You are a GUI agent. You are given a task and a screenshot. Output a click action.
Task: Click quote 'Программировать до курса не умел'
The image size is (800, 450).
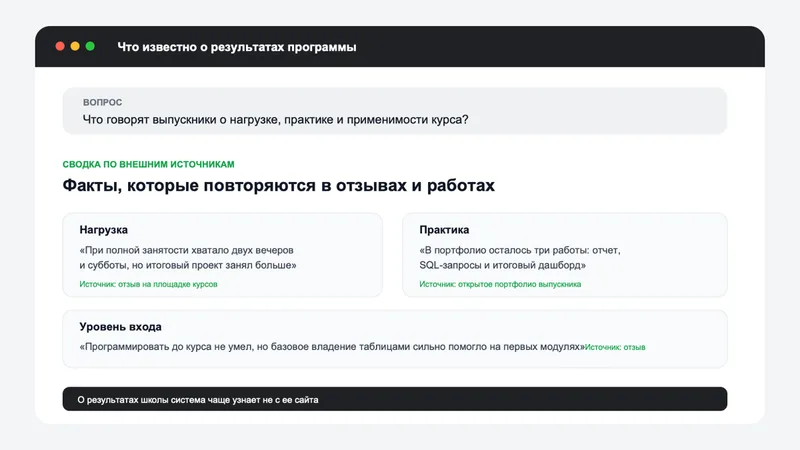tap(332, 347)
